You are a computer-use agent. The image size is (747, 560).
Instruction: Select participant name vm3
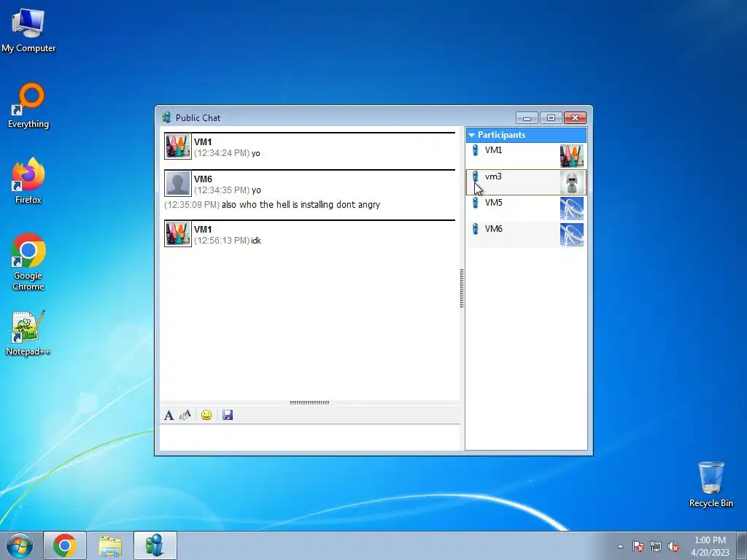493,176
